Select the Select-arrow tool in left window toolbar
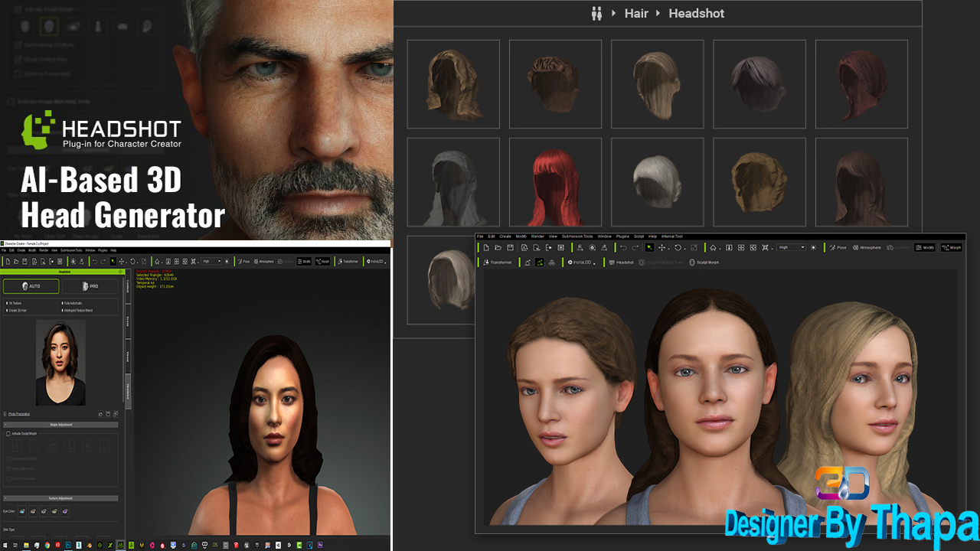 [x=113, y=261]
